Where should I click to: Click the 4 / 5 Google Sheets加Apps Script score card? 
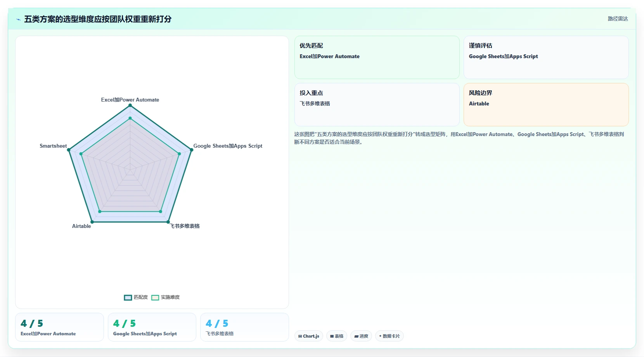pos(152,327)
